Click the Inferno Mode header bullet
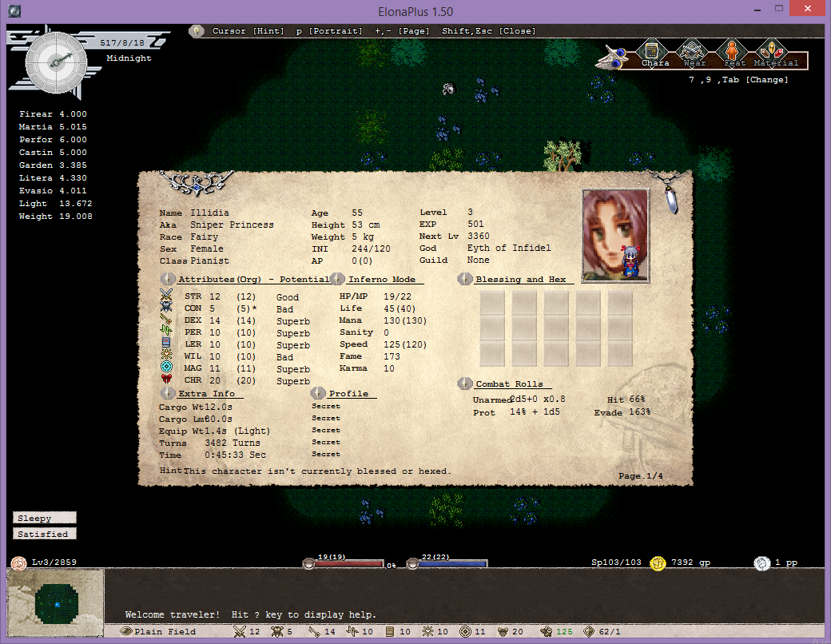Screen dimensions: 831x644 pyautogui.click(x=337, y=279)
